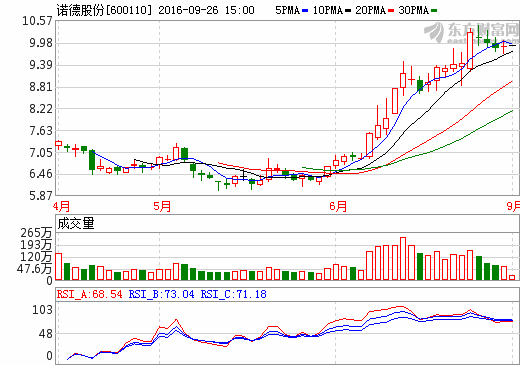Click the 48 RSI axis label

click(x=46, y=334)
